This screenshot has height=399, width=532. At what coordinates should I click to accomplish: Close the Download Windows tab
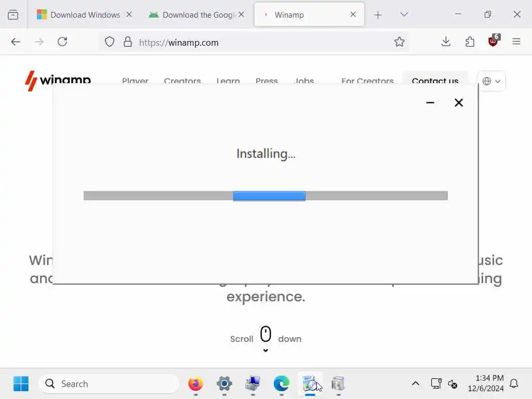(x=129, y=15)
